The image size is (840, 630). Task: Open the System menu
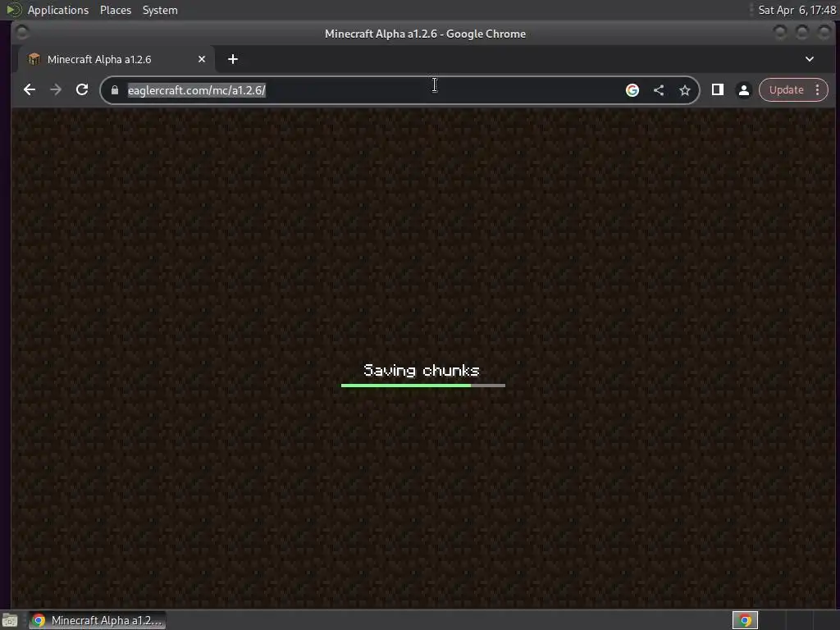click(x=160, y=10)
